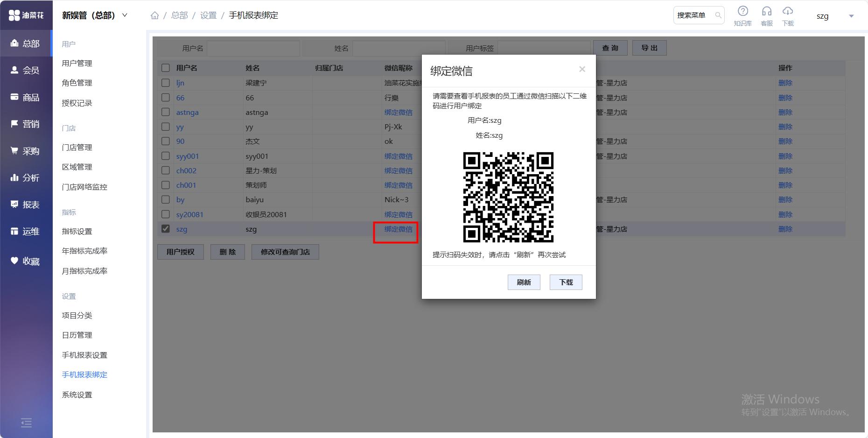Open 手机报表绑定 menu item

point(84,374)
